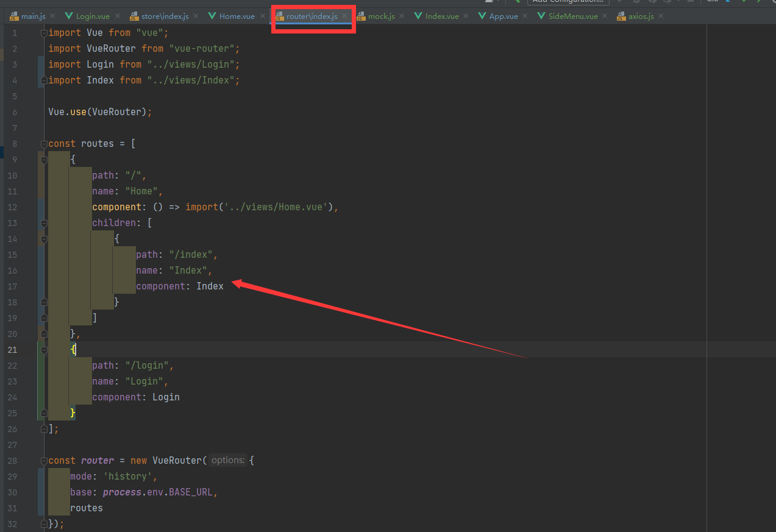Close the Index.vue tab
Image resolution: width=776 pixels, height=532 pixels.
tap(466, 16)
